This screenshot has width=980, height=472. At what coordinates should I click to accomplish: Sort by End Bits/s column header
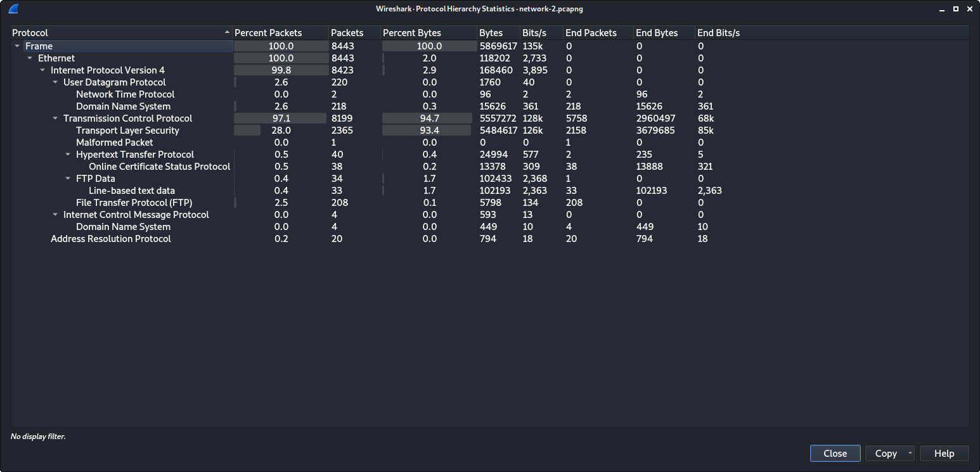[x=719, y=33]
